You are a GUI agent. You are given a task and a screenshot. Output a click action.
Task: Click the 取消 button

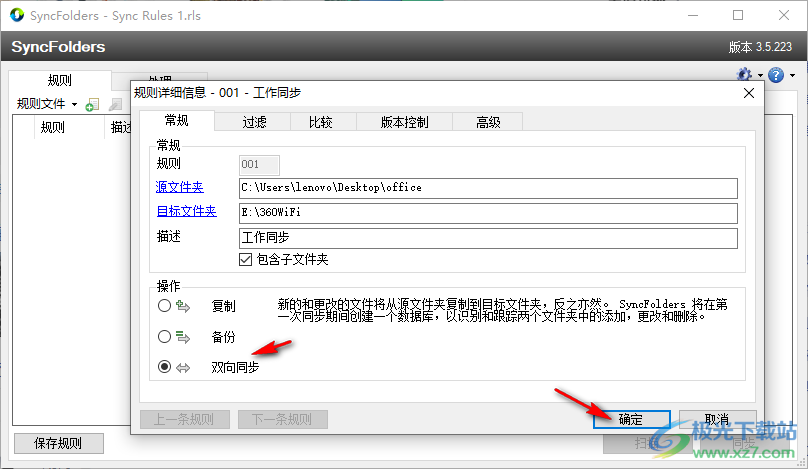(x=717, y=419)
